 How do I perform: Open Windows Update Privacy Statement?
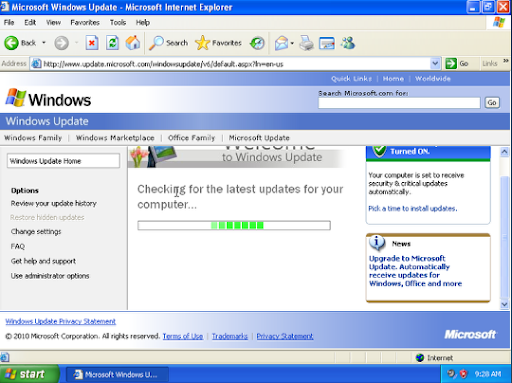pyautogui.click(x=61, y=321)
